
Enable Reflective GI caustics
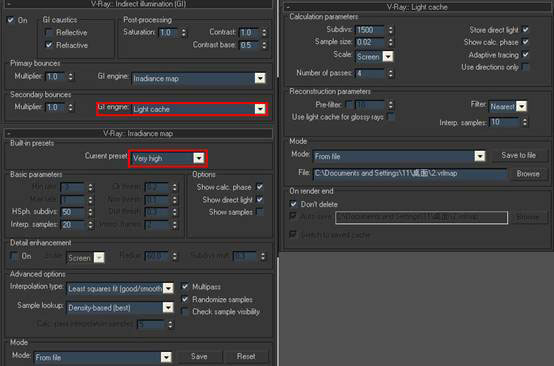(x=49, y=33)
